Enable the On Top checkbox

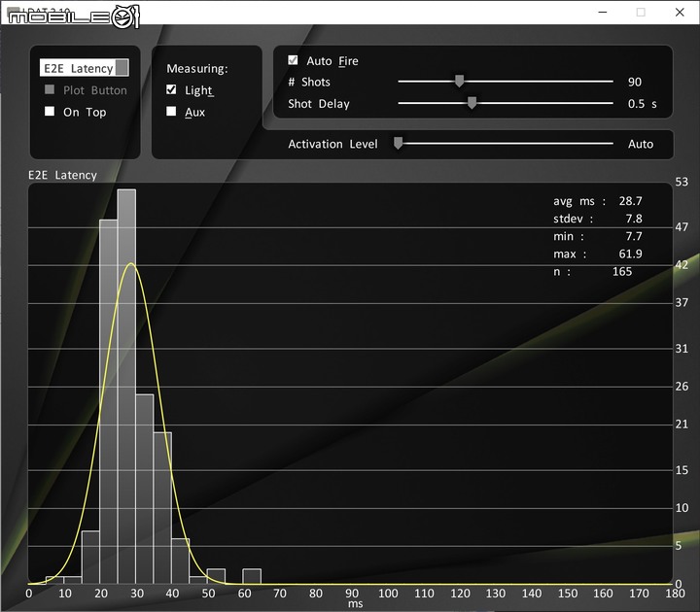(x=50, y=111)
